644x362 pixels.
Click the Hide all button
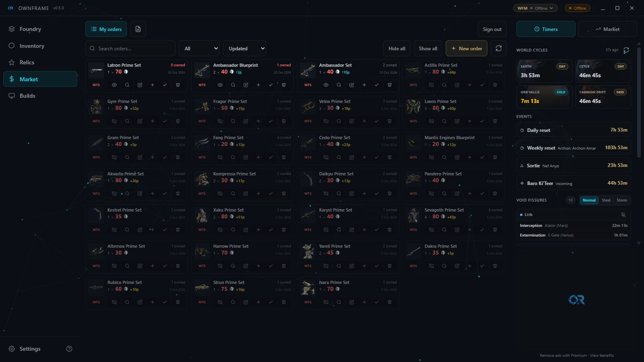(397, 48)
